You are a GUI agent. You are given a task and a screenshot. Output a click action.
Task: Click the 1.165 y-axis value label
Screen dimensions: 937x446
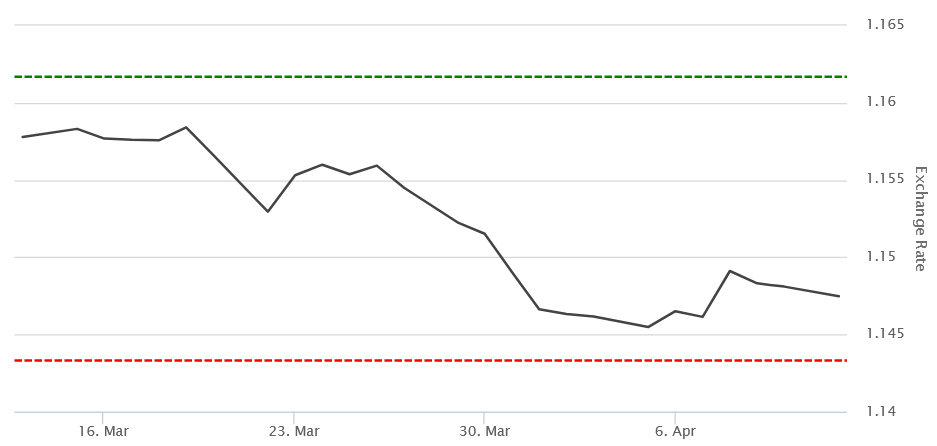tap(884, 24)
